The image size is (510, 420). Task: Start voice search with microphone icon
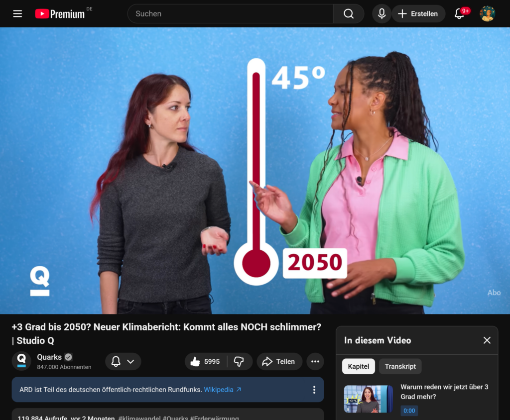(382, 14)
